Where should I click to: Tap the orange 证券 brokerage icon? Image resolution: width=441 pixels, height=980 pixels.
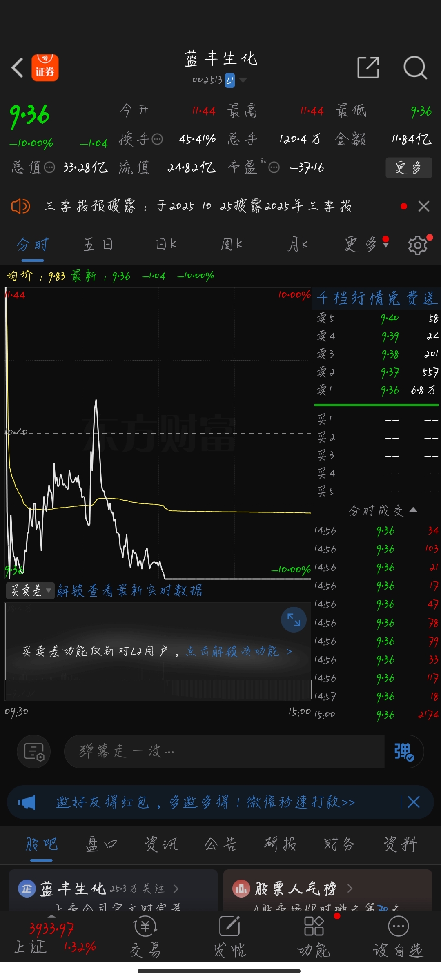point(45,67)
